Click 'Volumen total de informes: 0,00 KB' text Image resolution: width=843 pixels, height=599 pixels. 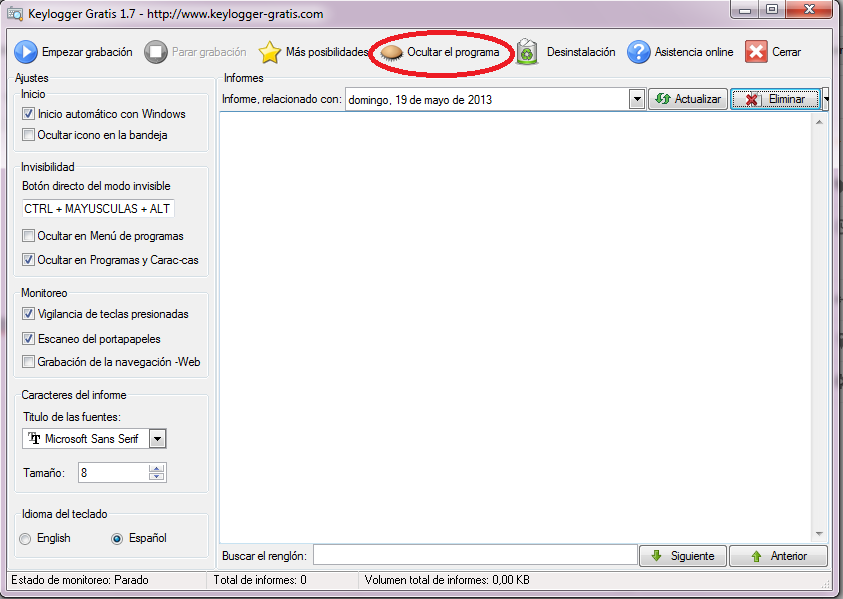447,580
